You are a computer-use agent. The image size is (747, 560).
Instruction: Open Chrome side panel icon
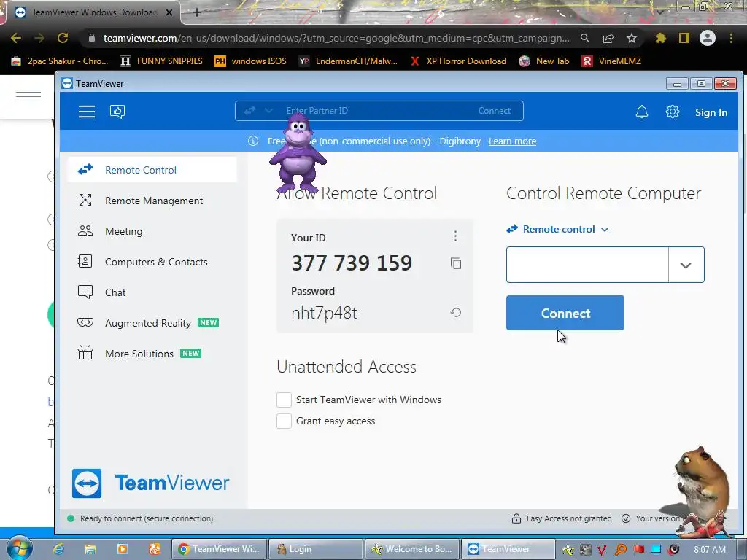click(684, 38)
